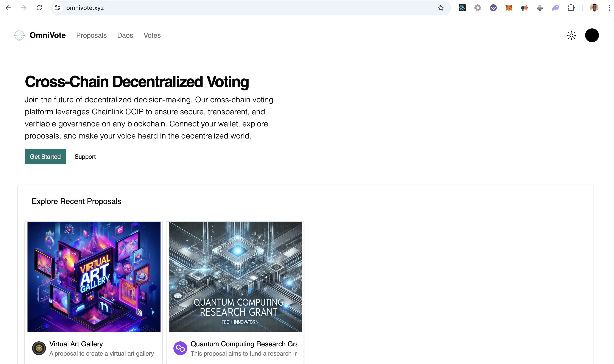Open the MetaMask fox extension
This screenshot has height=364, width=614.
pos(509,8)
